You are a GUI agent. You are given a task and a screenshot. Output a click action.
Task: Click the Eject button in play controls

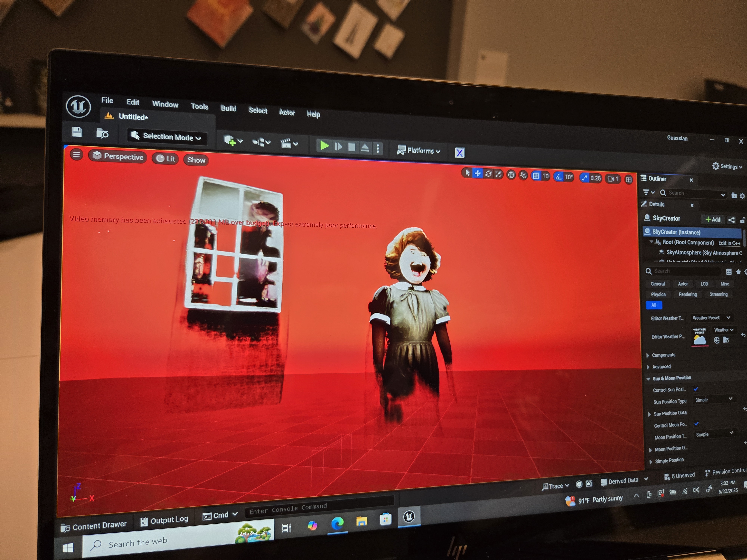(365, 148)
